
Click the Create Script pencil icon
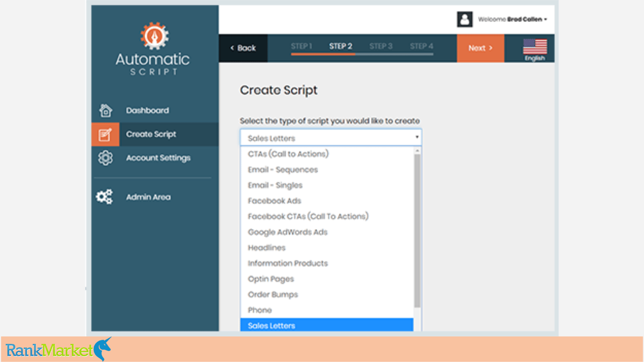pyautogui.click(x=105, y=134)
